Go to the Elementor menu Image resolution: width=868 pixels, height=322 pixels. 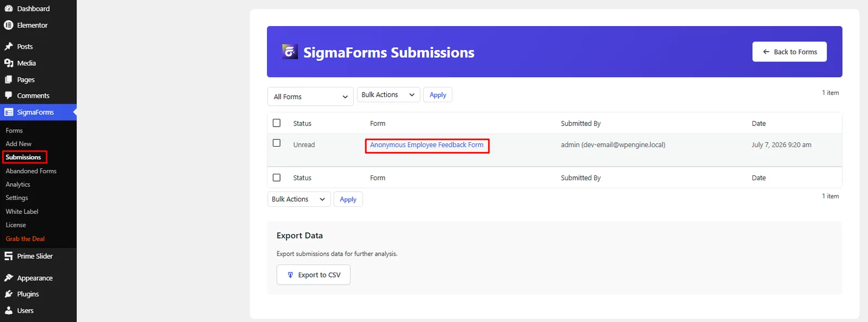coord(33,25)
